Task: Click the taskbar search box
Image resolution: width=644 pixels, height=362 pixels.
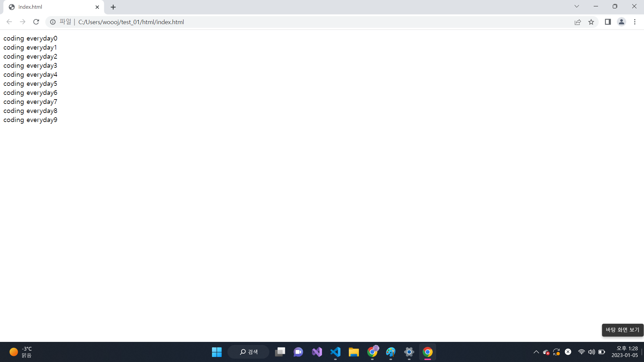Action: [x=249, y=352]
